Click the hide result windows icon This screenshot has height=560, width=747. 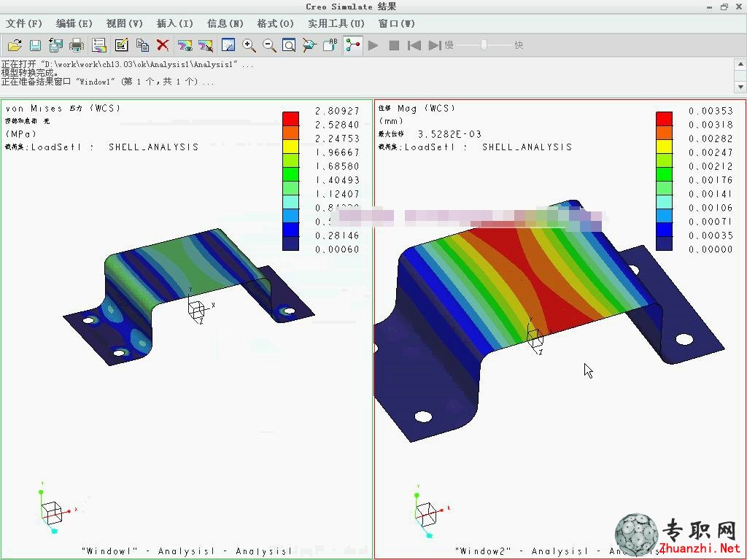206,45
